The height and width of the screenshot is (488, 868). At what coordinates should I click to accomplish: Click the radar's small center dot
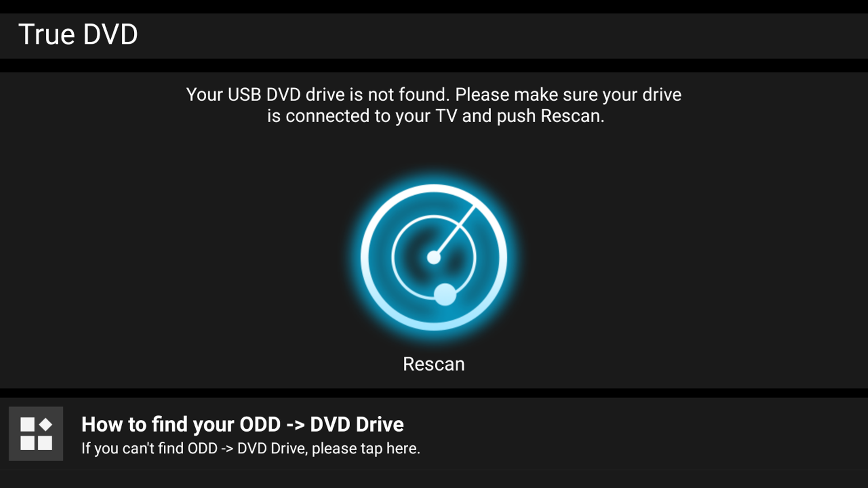(x=434, y=258)
